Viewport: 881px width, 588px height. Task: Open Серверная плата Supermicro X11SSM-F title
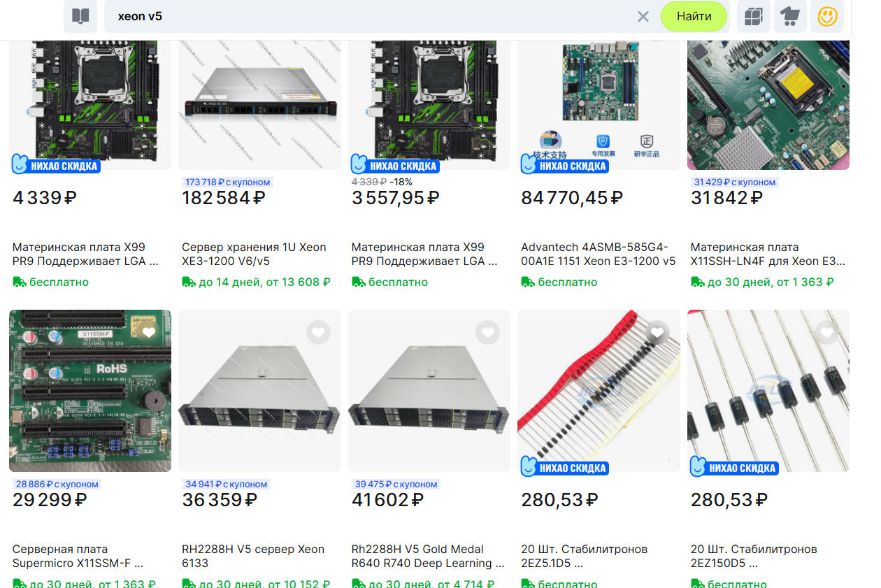tap(79, 556)
